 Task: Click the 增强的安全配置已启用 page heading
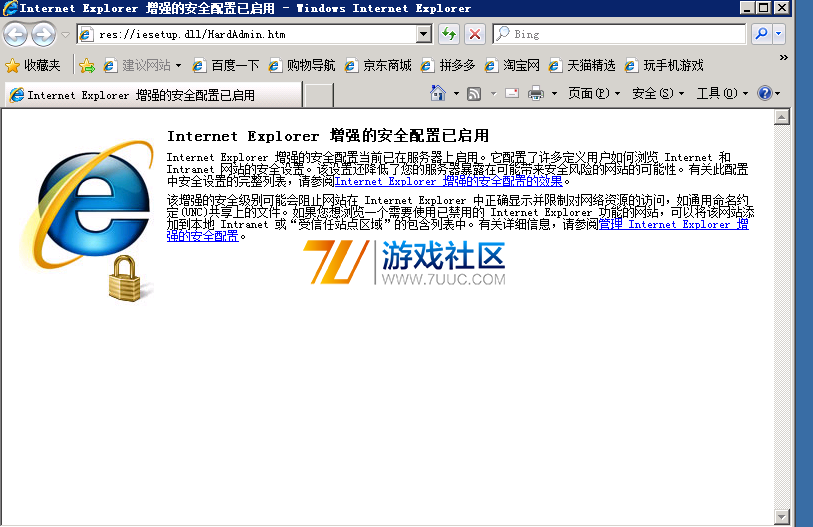pos(328,136)
